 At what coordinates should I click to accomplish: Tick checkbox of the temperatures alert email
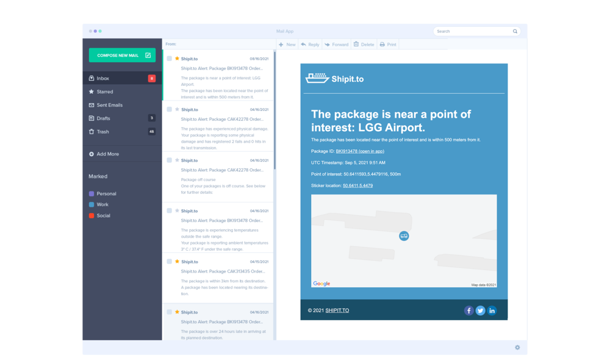pyautogui.click(x=169, y=210)
